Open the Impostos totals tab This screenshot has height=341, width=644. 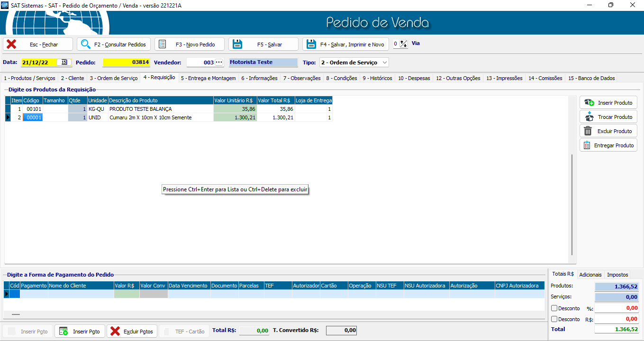617,275
